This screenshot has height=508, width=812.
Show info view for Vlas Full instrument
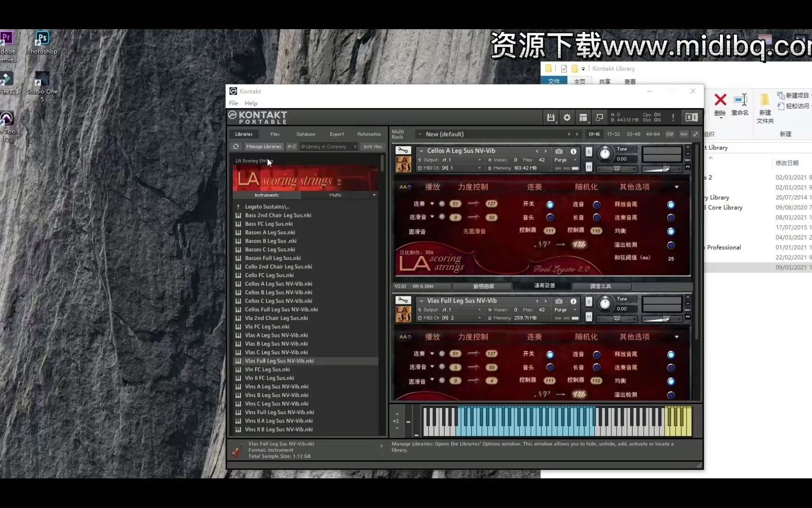coord(573,302)
